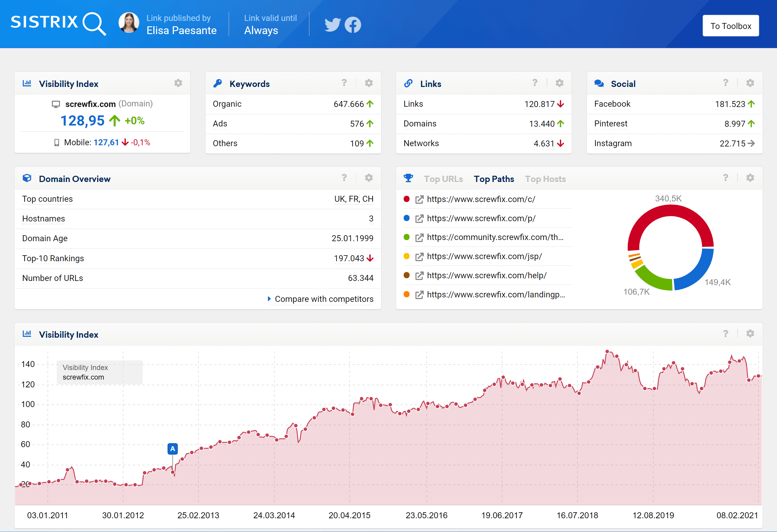Click the Domain Overview cube icon
Image resolution: width=777 pixels, height=532 pixels.
click(x=27, y=178)
